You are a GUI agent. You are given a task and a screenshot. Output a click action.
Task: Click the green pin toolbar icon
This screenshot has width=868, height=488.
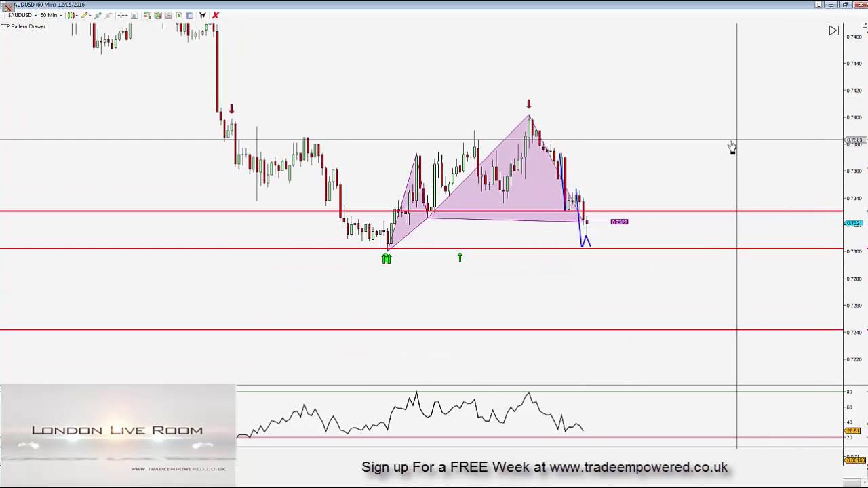tap(98, 15)
